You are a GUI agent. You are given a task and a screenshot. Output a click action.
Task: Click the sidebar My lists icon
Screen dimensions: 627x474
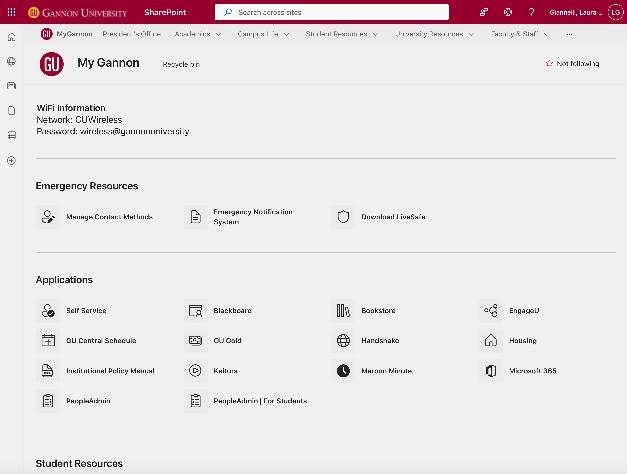[x=12, y=135]
